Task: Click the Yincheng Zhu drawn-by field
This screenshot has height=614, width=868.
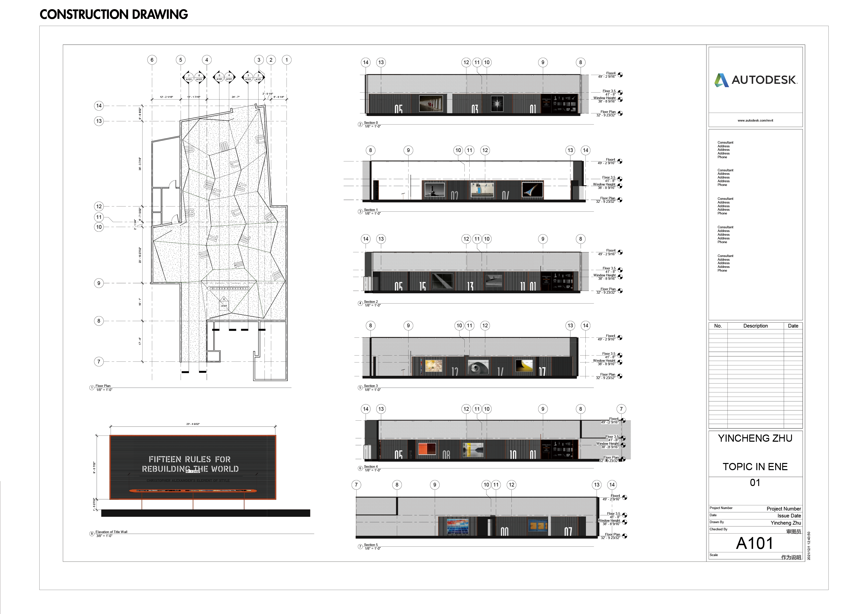Action: (786, 523)
